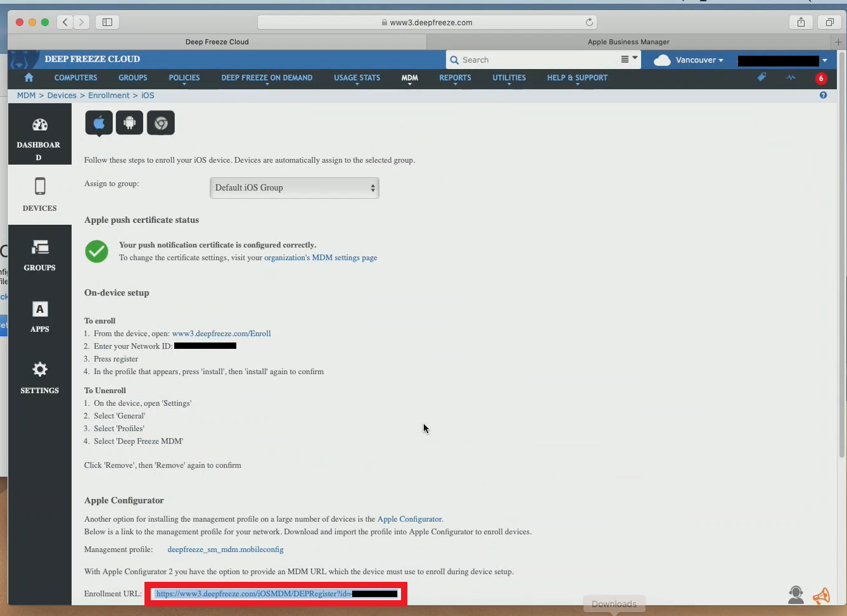Select the Apple iOS platform icon
Screen dimensions: 847x616
click(x=99, y=123)
